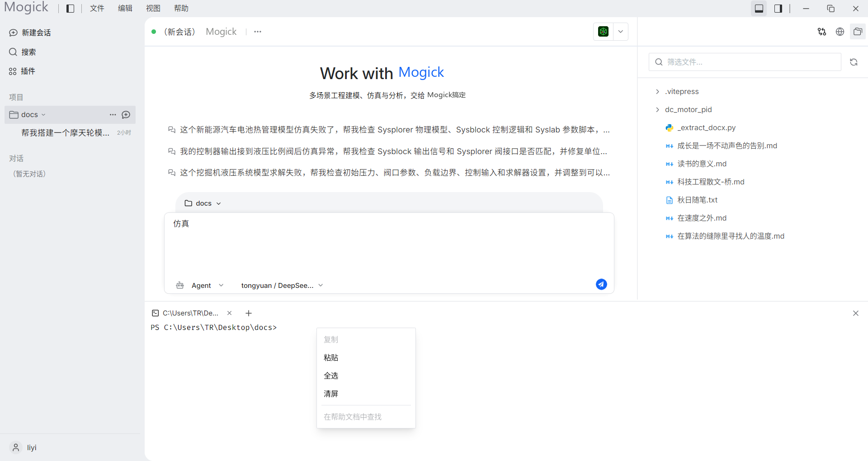868x461 pixels.
Task: Expand the docs project dropdown in sidebar
Action: pos(43,115)
